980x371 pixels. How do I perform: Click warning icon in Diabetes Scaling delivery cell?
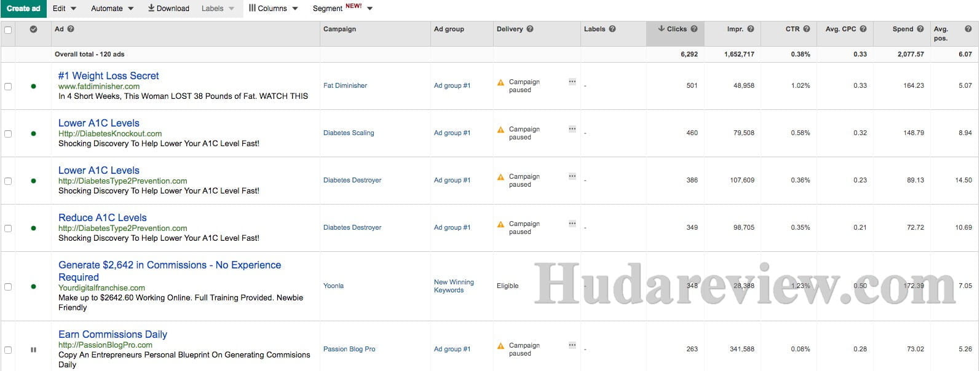pos(501,130)
